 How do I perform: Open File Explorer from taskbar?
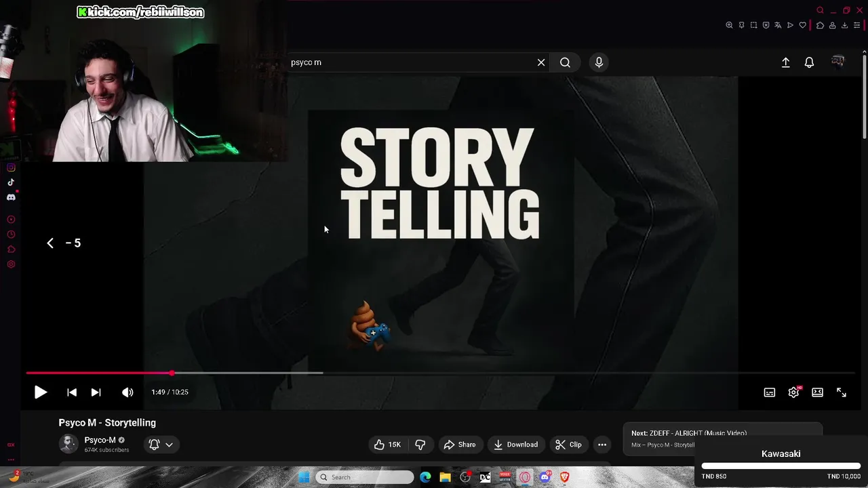click(x=445, y=477)
